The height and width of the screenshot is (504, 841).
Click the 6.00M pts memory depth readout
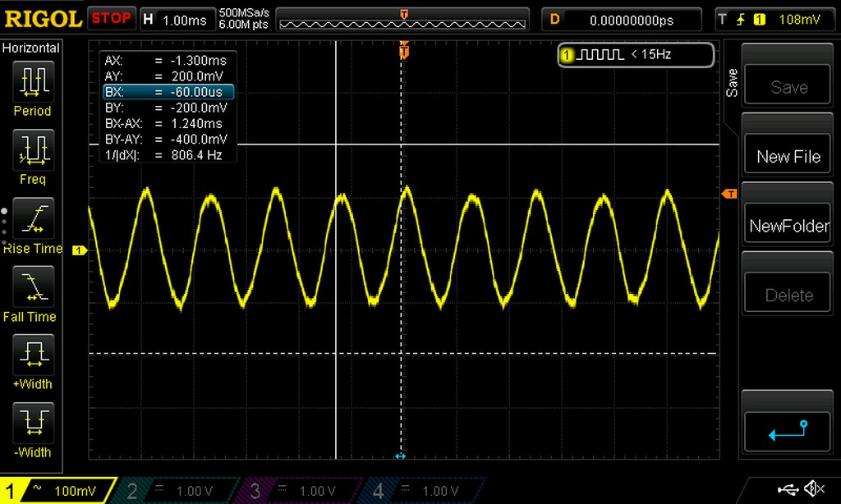pos(243,25)
